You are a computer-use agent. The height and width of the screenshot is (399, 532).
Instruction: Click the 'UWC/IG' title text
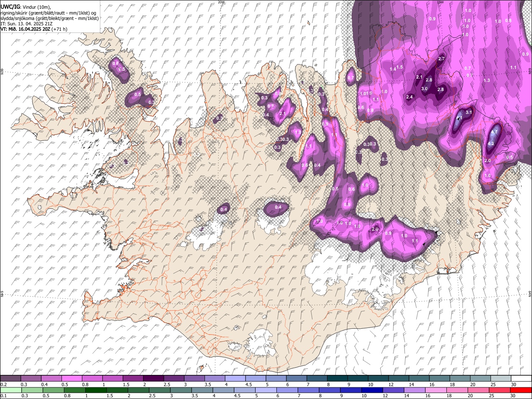10,7
